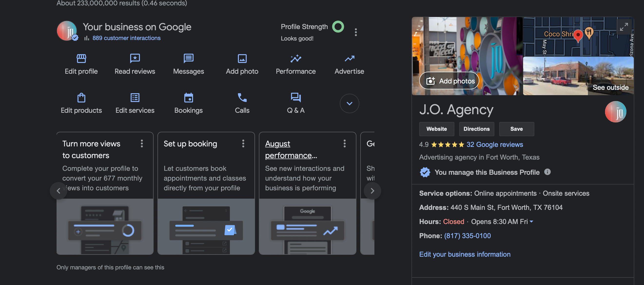Open the Turn more views to customers card
This screenshot has height=285, width=644.
pyautogui.click(x=105, y=193)
